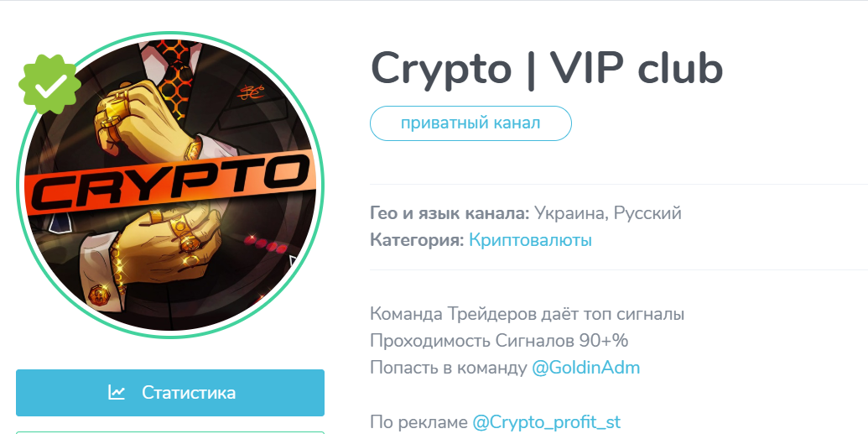Click the Команда Трейдеров даёт топ сигналы line

click(x=527, y=314)
